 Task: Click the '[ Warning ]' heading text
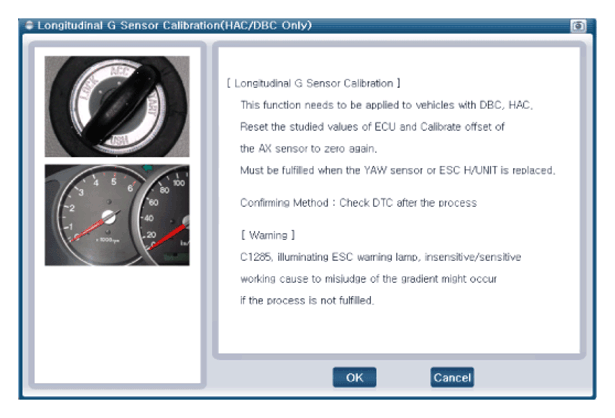[x=268, y=235]
